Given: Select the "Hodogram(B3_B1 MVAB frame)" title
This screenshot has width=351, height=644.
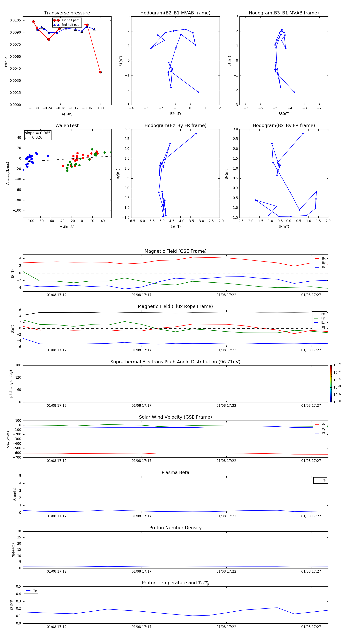Looking at the screenshot, I should coord(284,13).
